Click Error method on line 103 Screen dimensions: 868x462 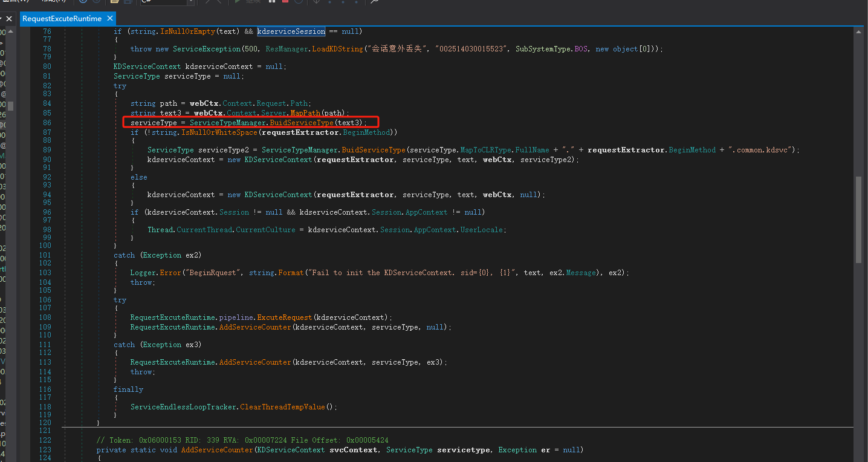pos(170,273)
